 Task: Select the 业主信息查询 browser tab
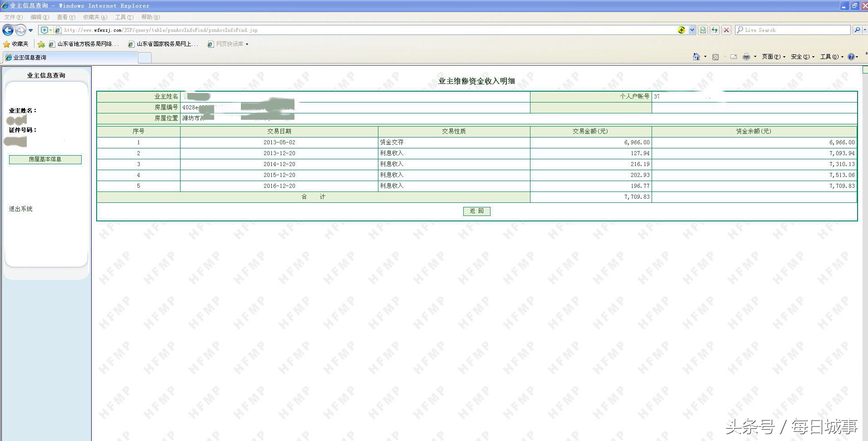pos(70,58)
